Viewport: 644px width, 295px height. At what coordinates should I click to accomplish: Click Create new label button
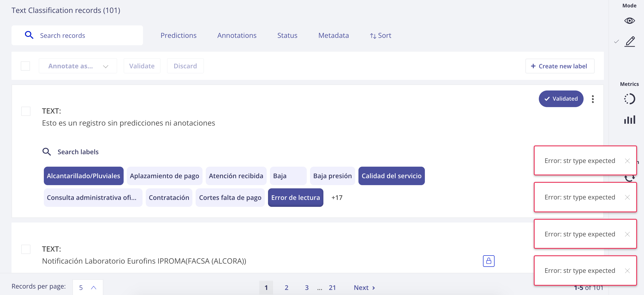click(x=560, y=66)
